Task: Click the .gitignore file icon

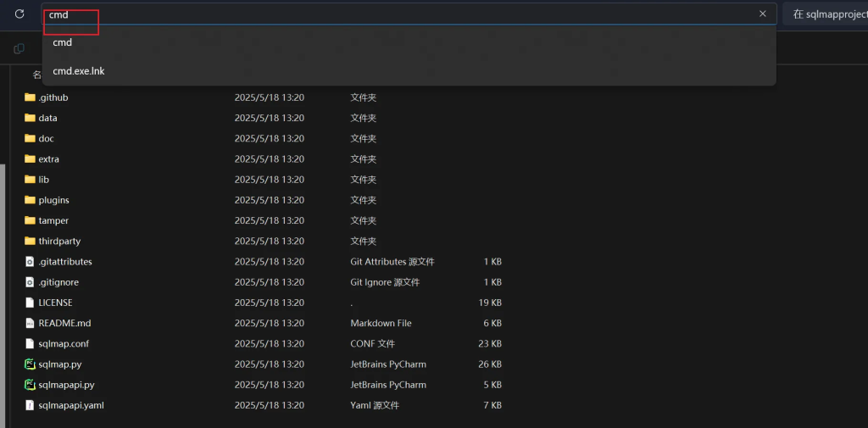Action: (x=30, y=282)
